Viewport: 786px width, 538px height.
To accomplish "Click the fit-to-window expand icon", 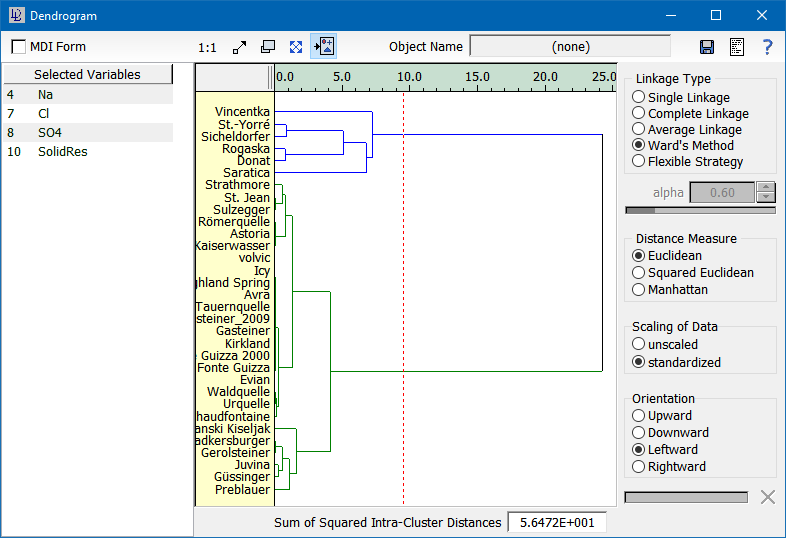I will (296, 47).
